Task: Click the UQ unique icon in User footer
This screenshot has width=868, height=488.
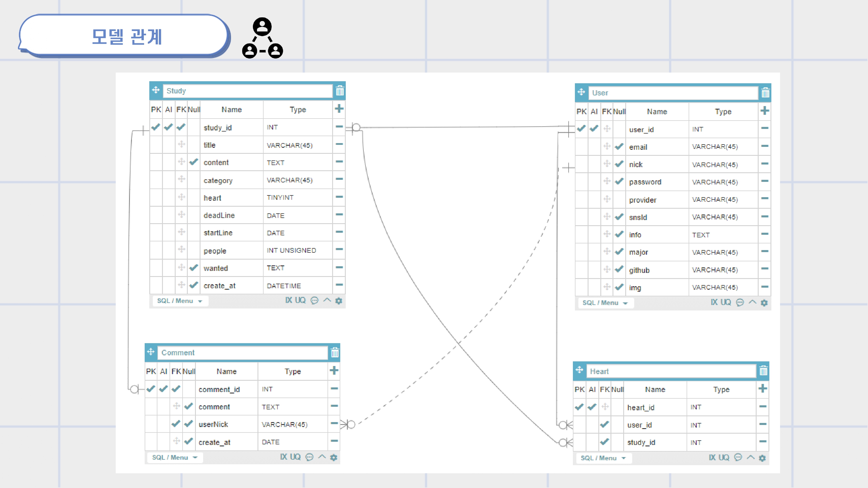Action: [x=725, y=302]
